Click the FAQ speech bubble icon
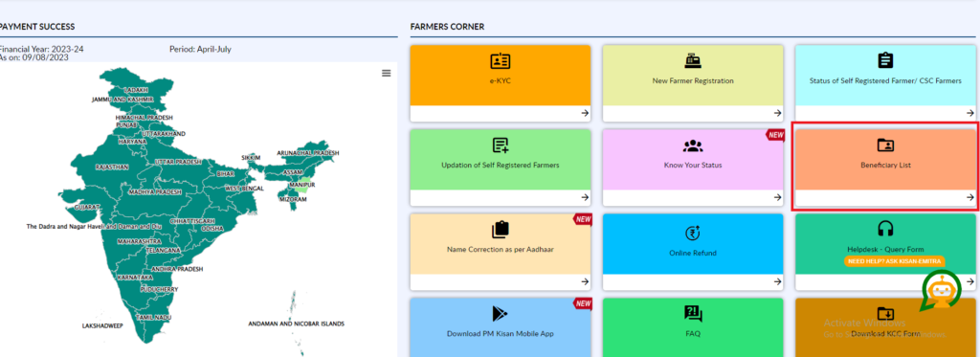This screenshot has height=357, width=980. pyautogui.click(x=693, y=314)
